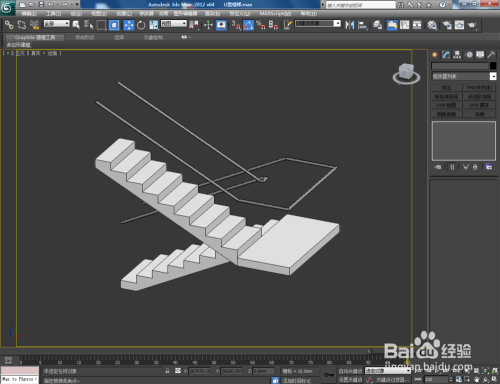Switch to the Modify command panel tab
This screenshot has height=384, width=500.
point(446,55)
